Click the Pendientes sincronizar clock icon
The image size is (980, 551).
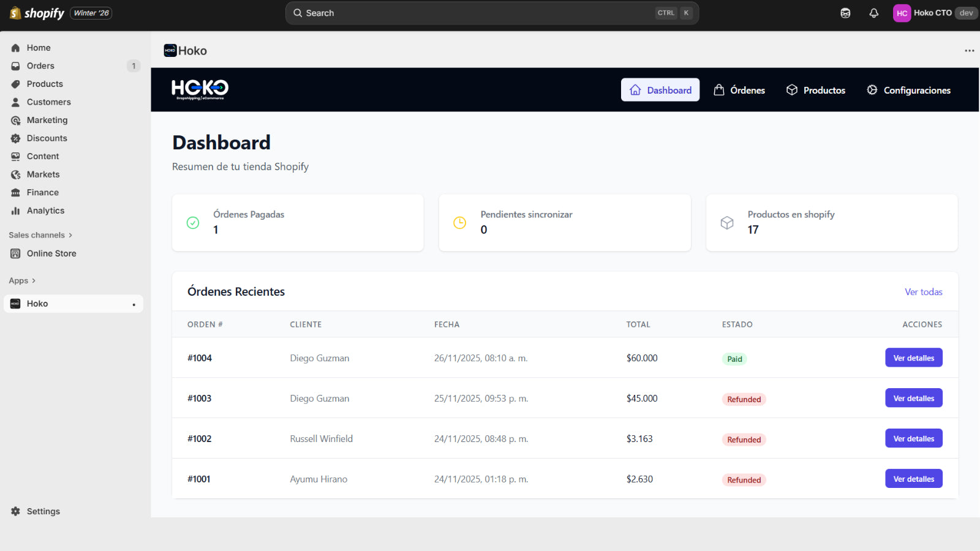[459, 223]
